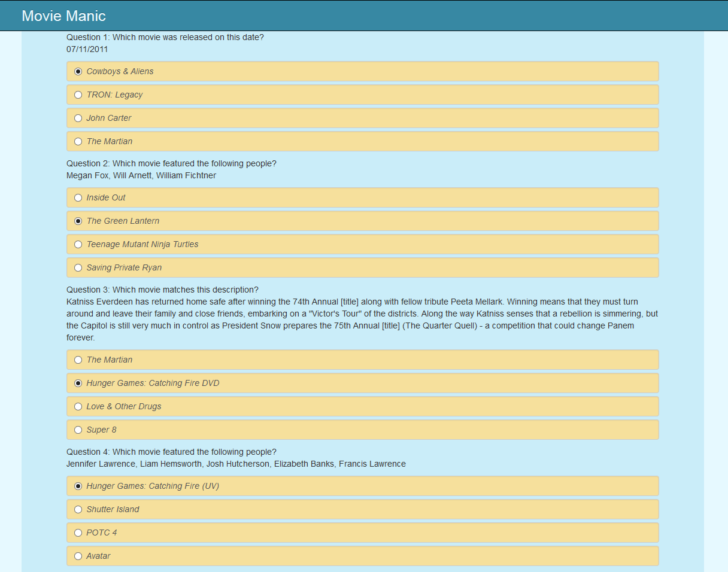Click the 07/11/2011 release date text
This screenshot has width=728, height=572.
pos(87,49)
